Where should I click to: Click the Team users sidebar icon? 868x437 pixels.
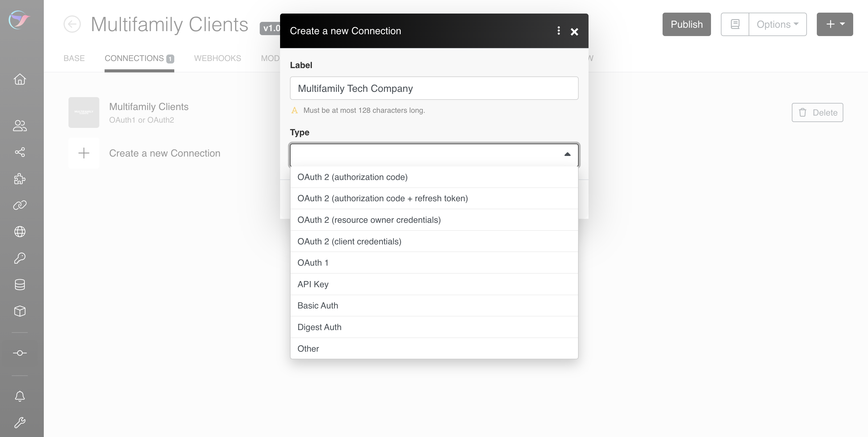(20, 125)
